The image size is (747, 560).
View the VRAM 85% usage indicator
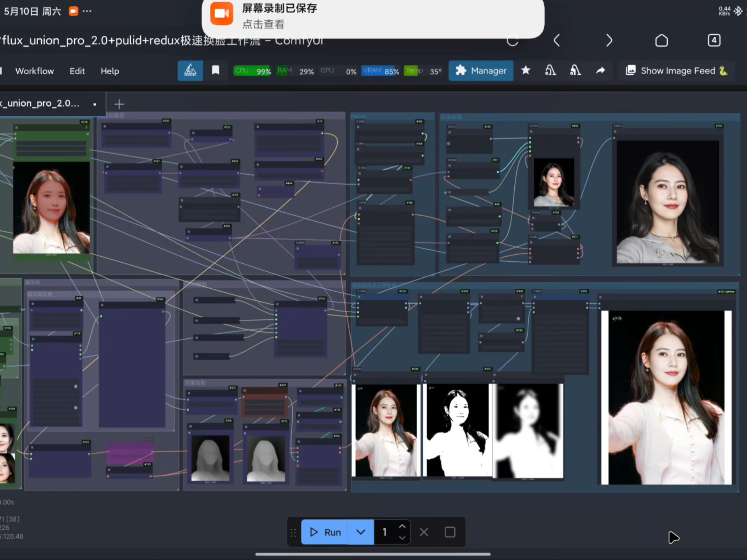point(381,71)
